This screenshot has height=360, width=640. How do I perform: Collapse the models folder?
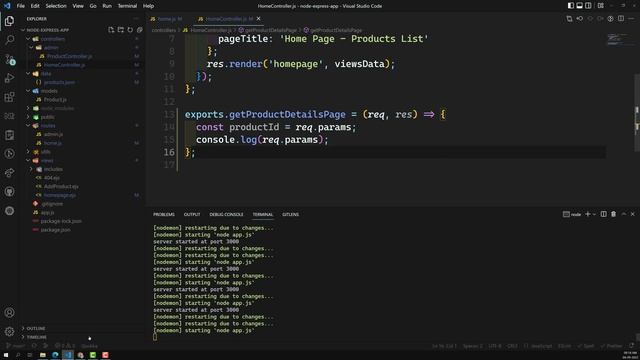28,91
